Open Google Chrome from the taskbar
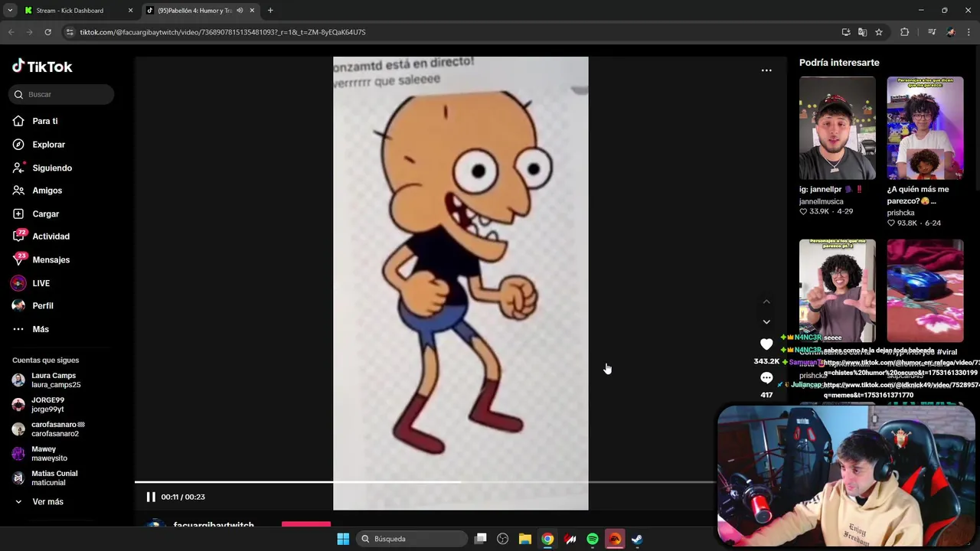 click(547, 539)
